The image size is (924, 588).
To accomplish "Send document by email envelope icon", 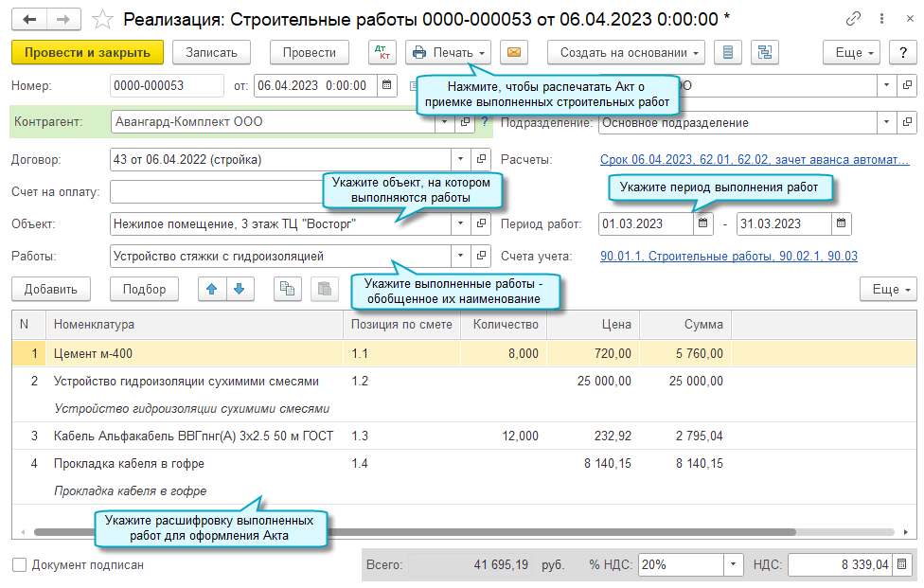I will pos(514,52).
